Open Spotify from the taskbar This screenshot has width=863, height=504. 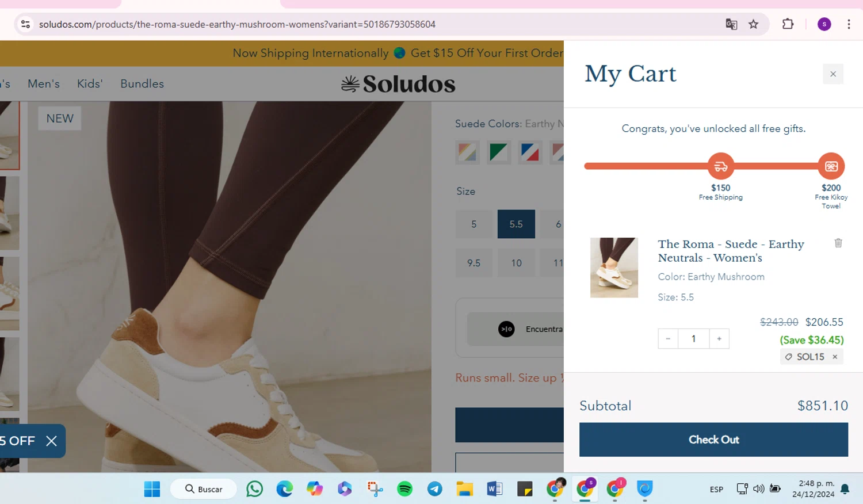404,489
